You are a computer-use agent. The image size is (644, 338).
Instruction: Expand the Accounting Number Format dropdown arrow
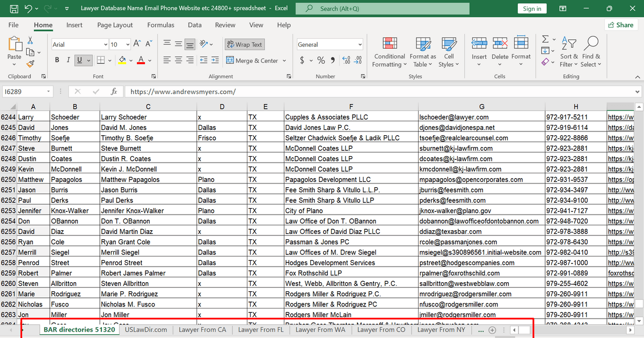point(310,60)
